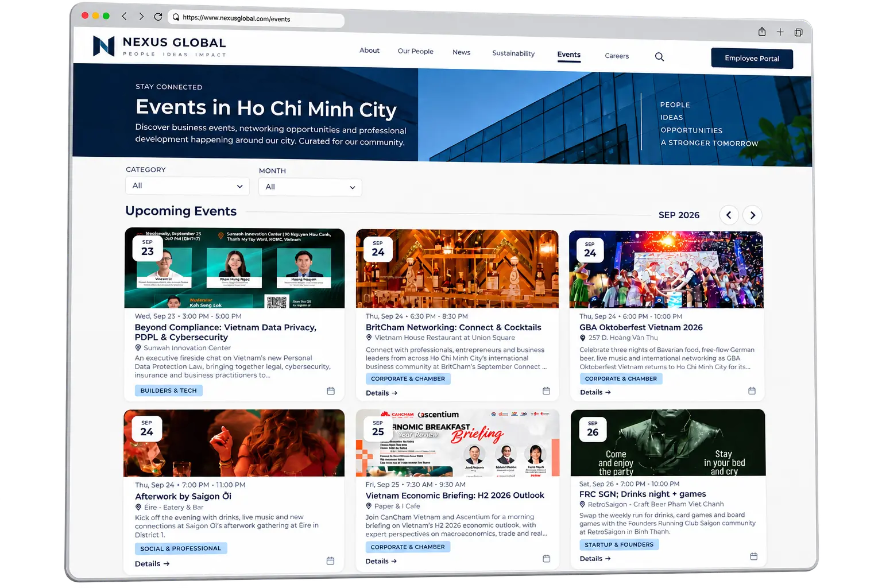Open the Category dropdown

pyautogui.click(x=187, y=186)
